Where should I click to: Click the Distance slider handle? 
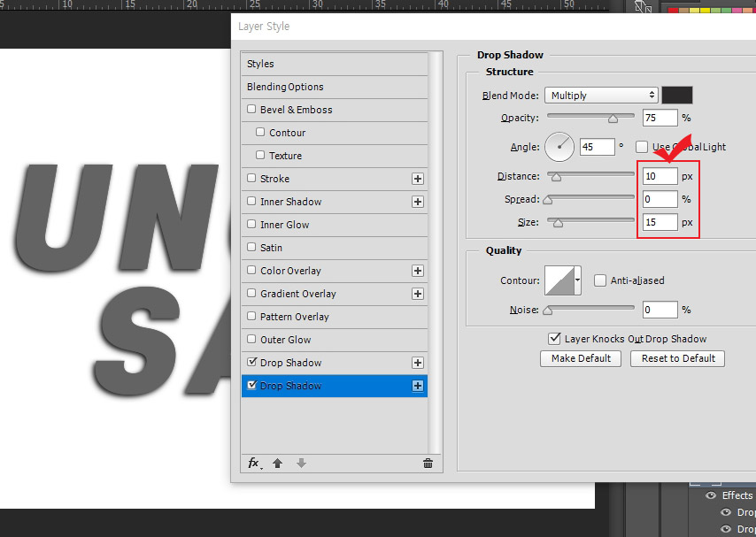pyautogui.click(x=556, y=177)
